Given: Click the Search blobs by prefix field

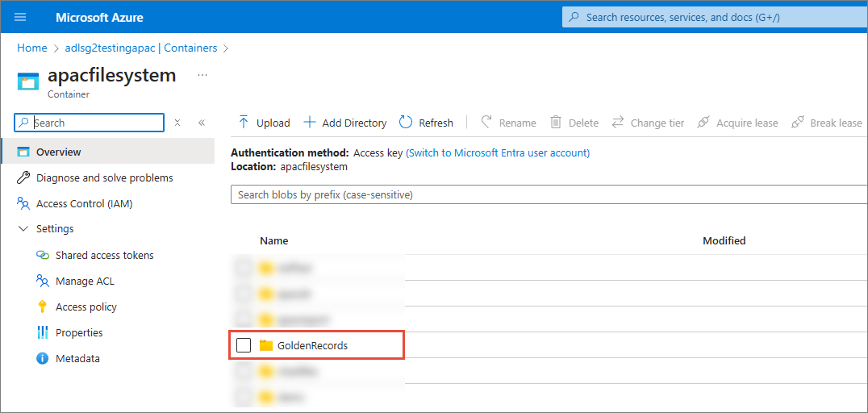Looking at the screenshot, I should pos(549,194).
